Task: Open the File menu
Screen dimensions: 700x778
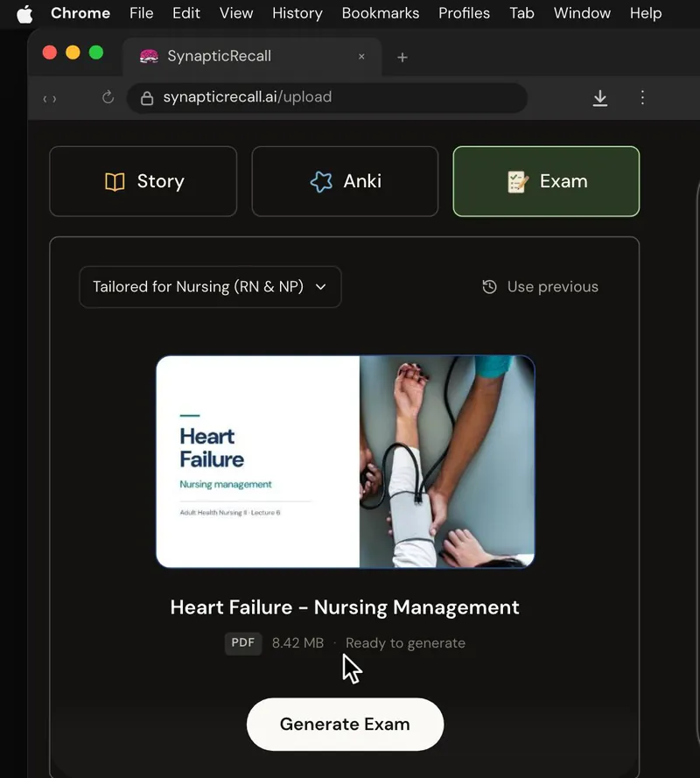Action: 142,13
